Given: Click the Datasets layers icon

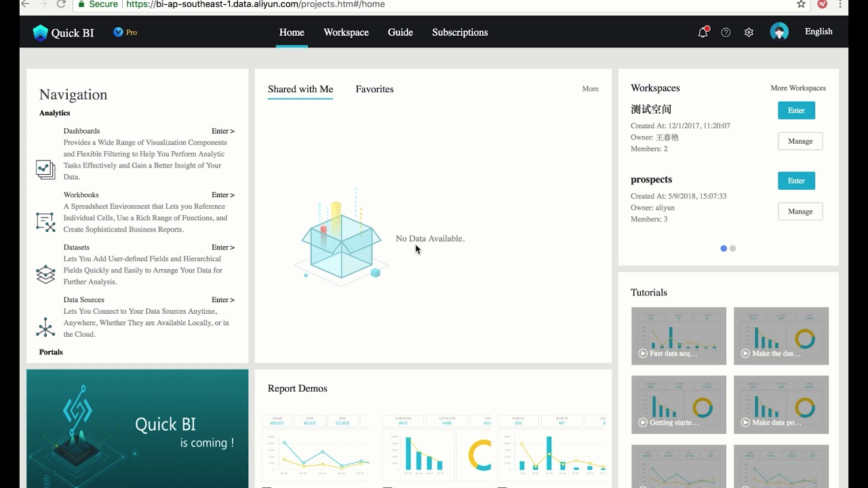Looking at the screenshot, I should [45, 274].
